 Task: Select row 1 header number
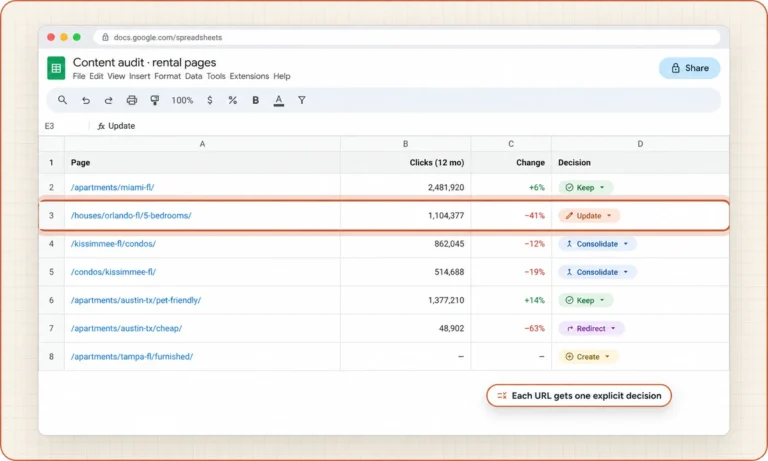[51, 163]
